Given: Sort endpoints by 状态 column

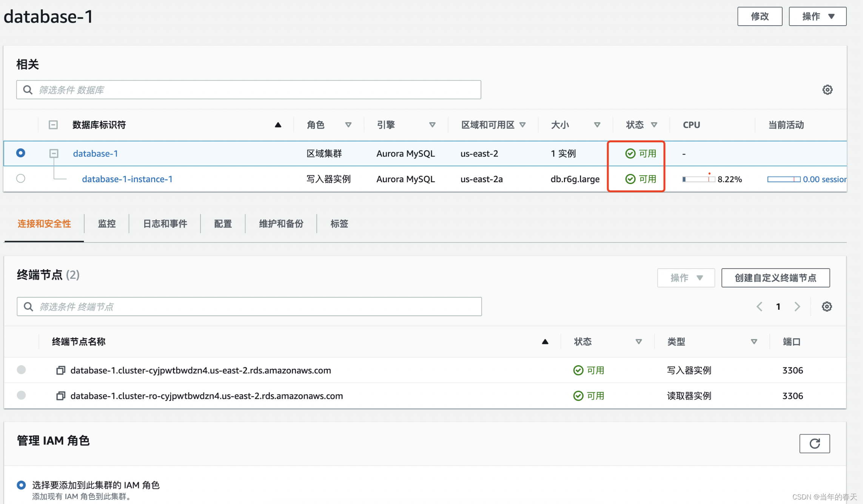Looking at the screenshot, I should (x=638, y=342).
